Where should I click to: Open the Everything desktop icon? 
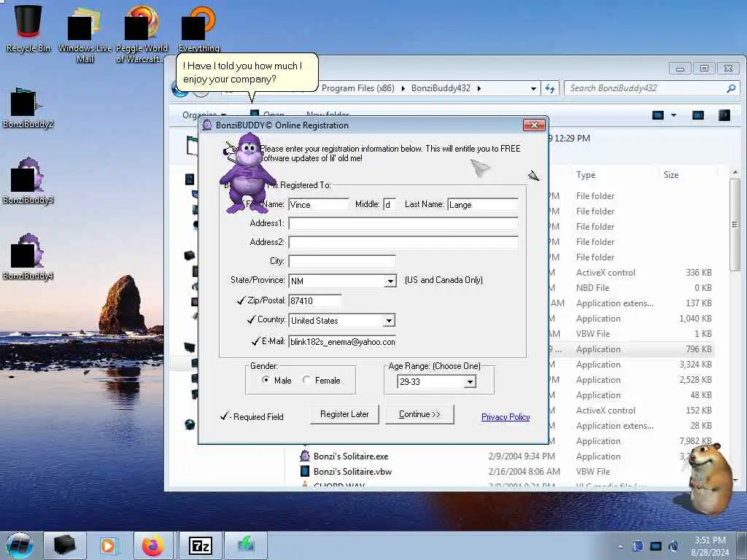tap(198, 28)
